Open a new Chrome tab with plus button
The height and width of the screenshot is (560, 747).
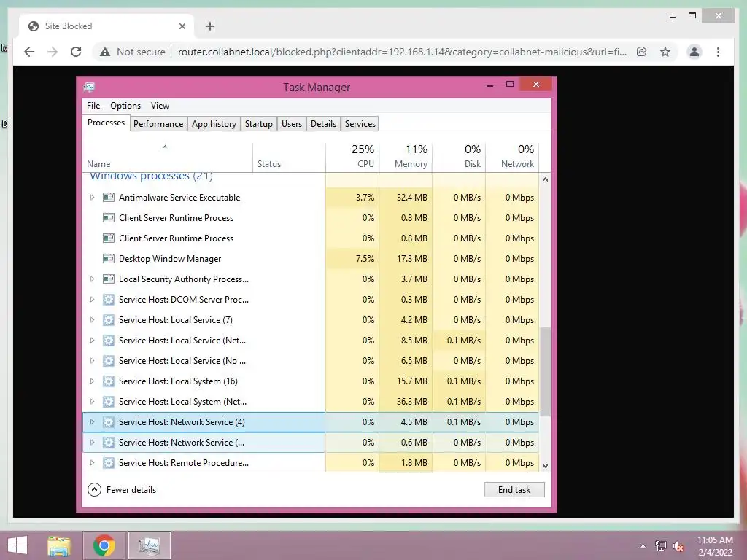210,26
